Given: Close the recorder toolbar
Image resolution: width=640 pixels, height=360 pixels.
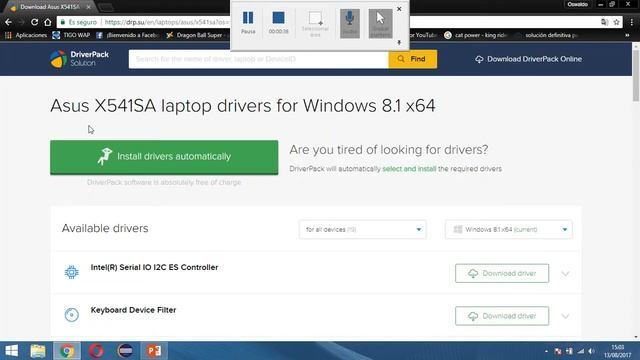Looking at the screenshot, I should [x=399, y=9].
